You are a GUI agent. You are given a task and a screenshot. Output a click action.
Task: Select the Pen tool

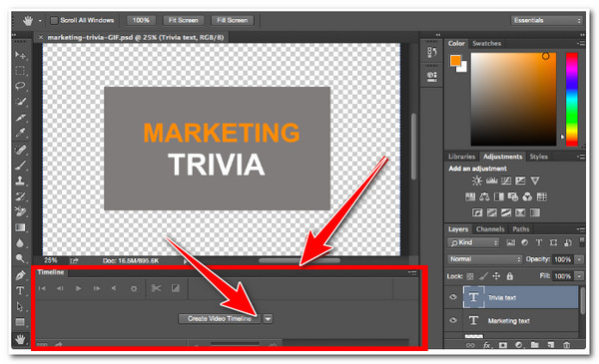tap(20, 275)
